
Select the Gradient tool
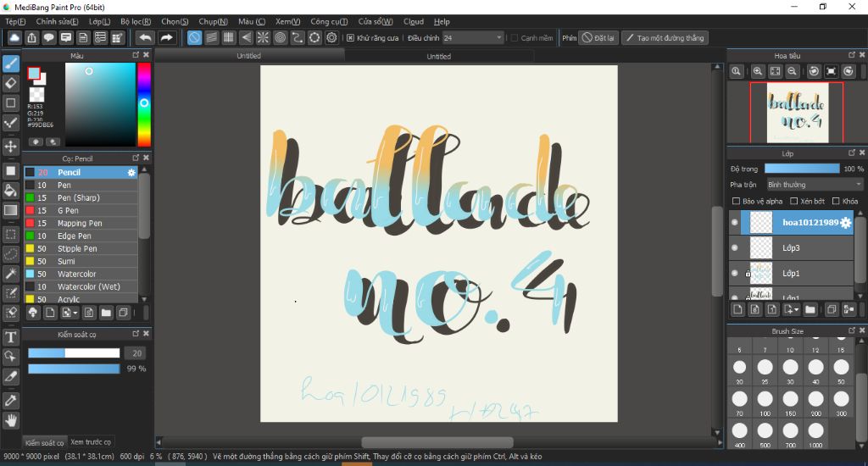[10, 210]
